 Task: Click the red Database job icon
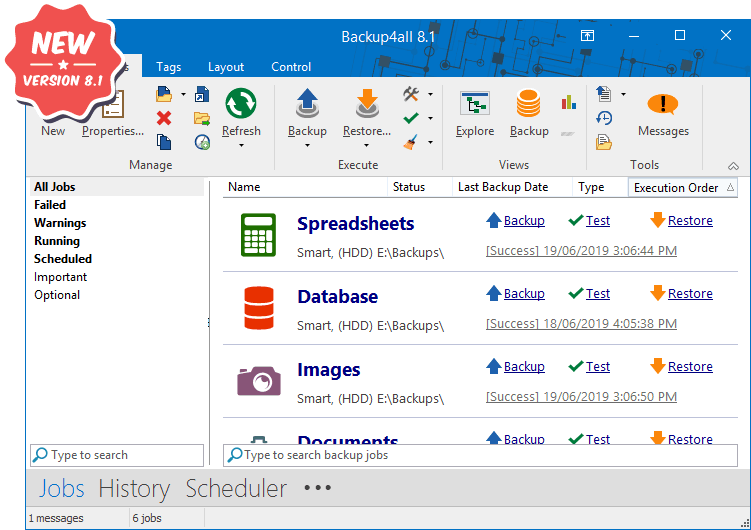(259, 308)
